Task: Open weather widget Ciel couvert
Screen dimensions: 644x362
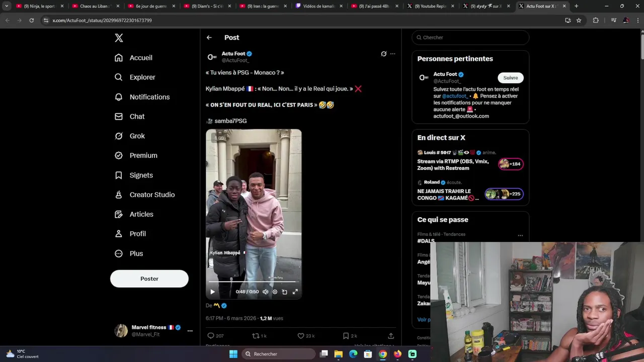Action: (x=22, y=354)
